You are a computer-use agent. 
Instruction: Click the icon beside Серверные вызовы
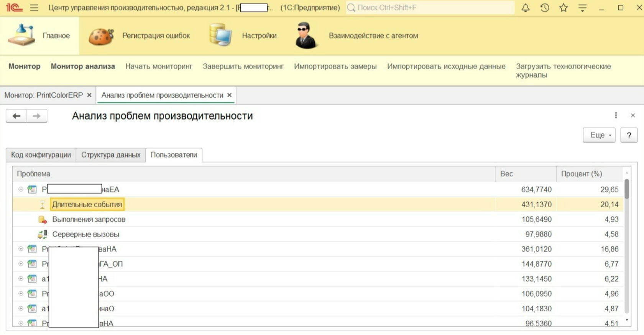[42, 234]
